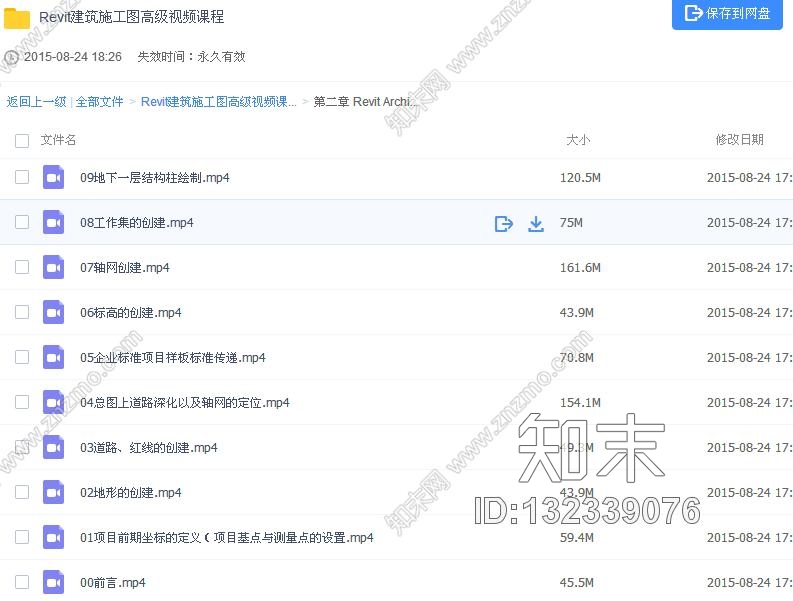Open file 02地形的创建.mp4

coord(131,493)
